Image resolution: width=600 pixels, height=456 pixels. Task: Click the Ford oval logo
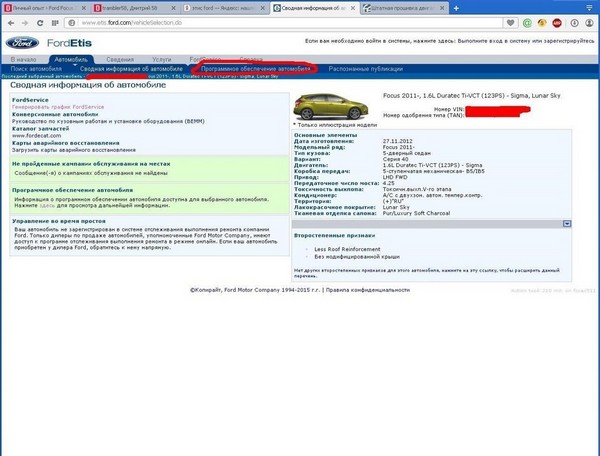pos(22,43)
